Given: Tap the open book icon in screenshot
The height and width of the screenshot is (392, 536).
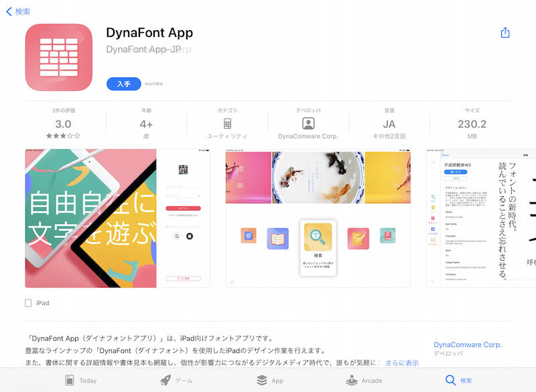Looking at the screenshot, I should [277, 239].
